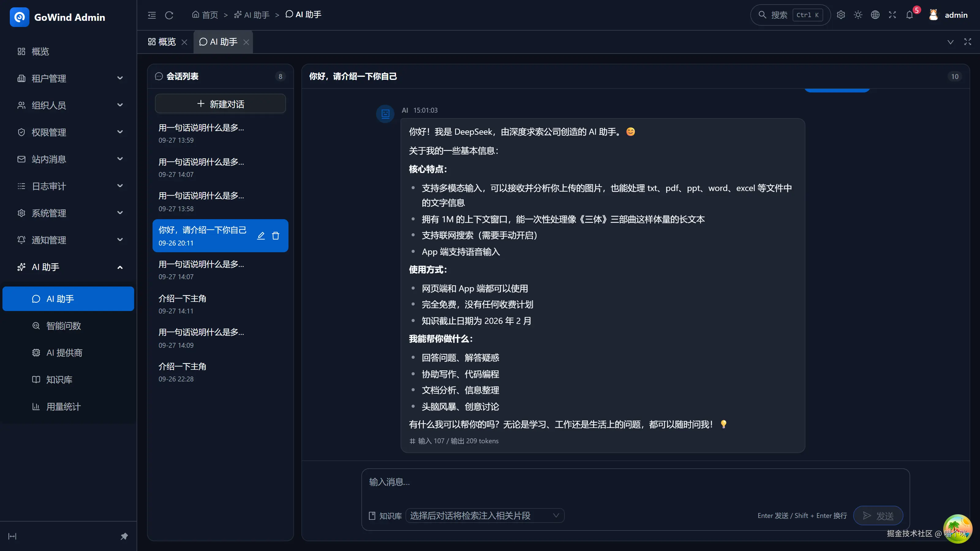Screen dimensions: 980x551
Task: Expand 组织人员 menu
Action: (69, 105)
